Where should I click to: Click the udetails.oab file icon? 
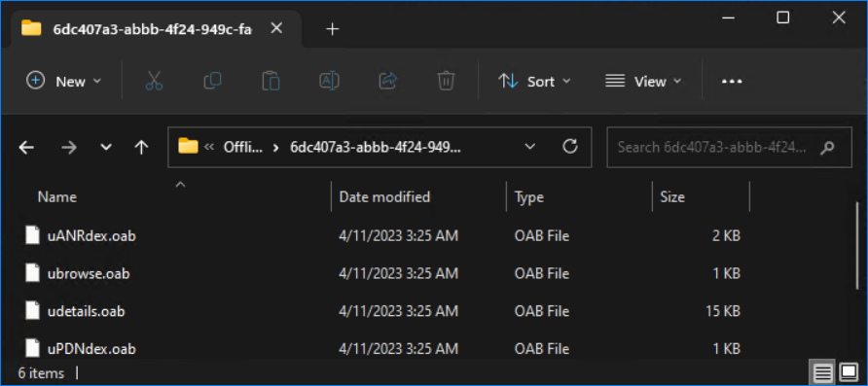33,311
